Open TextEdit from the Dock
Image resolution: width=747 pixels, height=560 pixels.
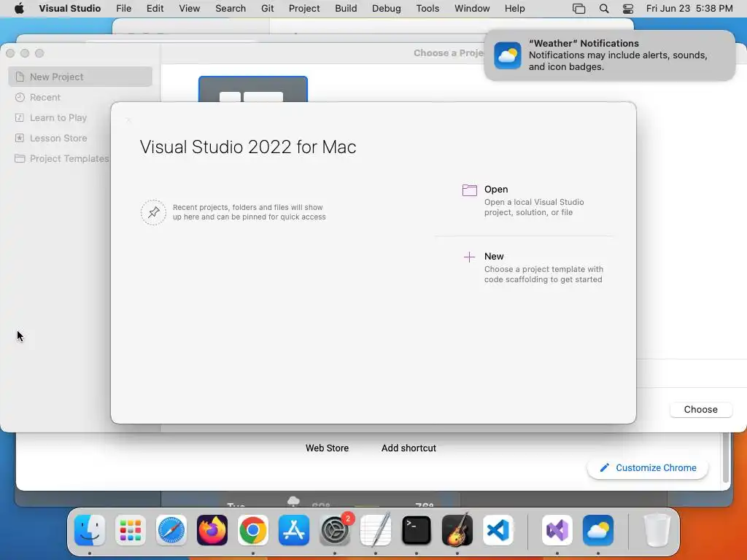pos(376,530)
